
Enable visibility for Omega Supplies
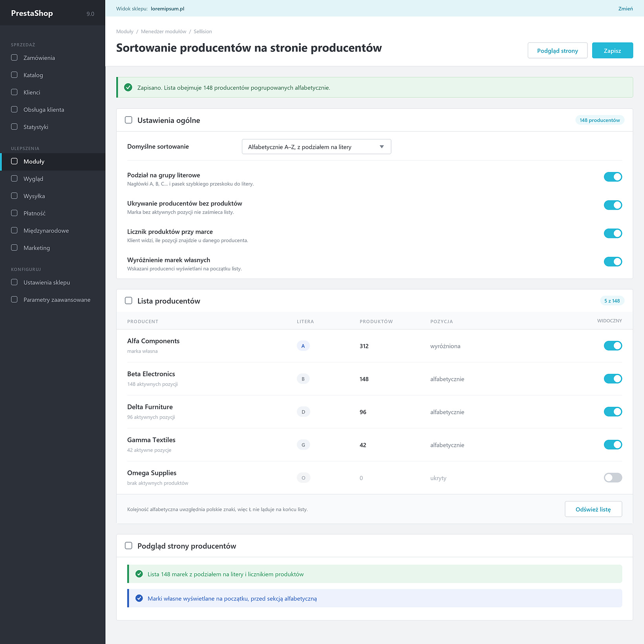(x=613, y=478)
